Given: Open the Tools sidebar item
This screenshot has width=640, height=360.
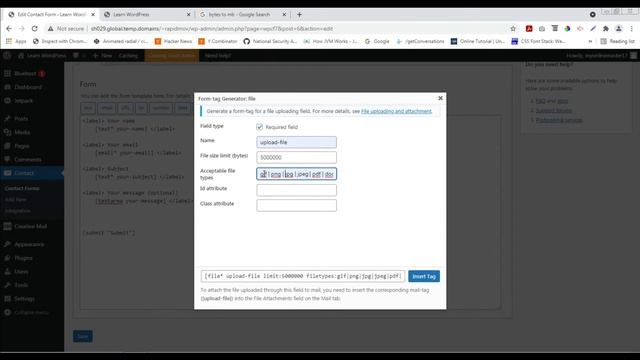Looking at the screenshot, I should [x=21, y=285].
